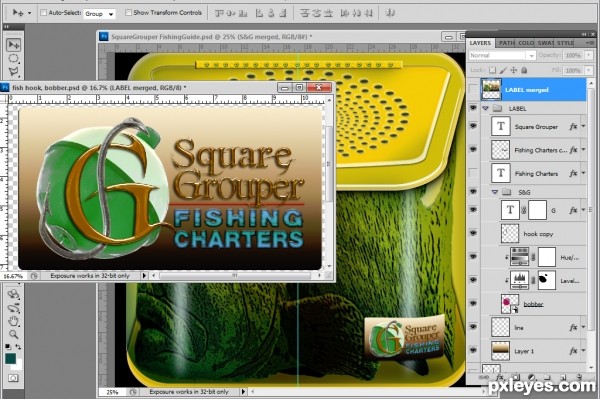
Task: Open status info arrow in FishingGuide window
Action: [243, 392]
